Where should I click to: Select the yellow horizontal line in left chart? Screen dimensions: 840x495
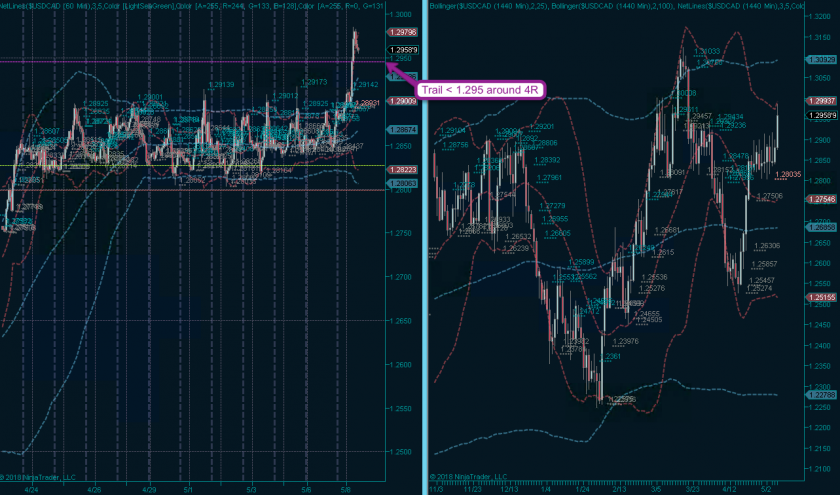pyautogui.click(x=192, y=166)
